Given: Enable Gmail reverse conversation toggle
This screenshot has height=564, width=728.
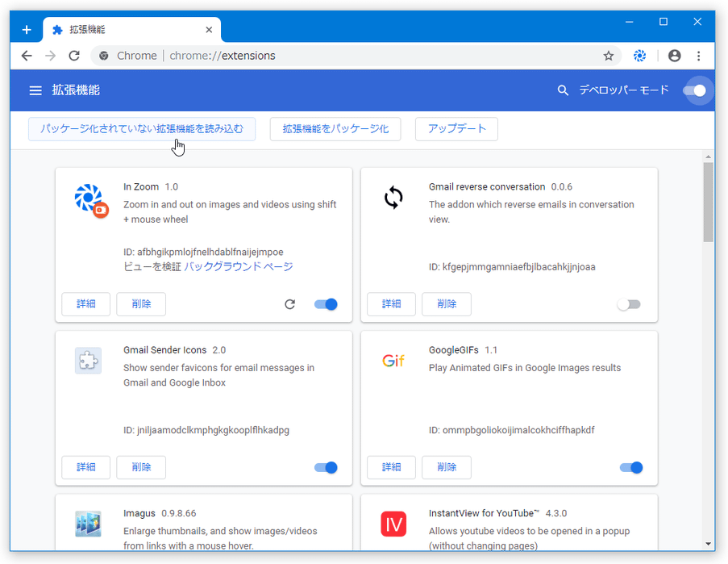Looking at the screenshot, I should [629, 304].
